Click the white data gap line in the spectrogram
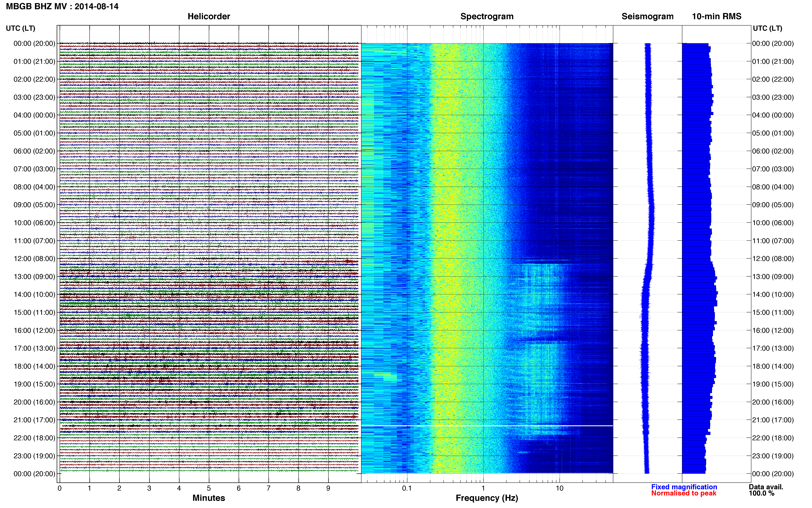The width and height of the screenshot is (812, 508). (487, 426)
